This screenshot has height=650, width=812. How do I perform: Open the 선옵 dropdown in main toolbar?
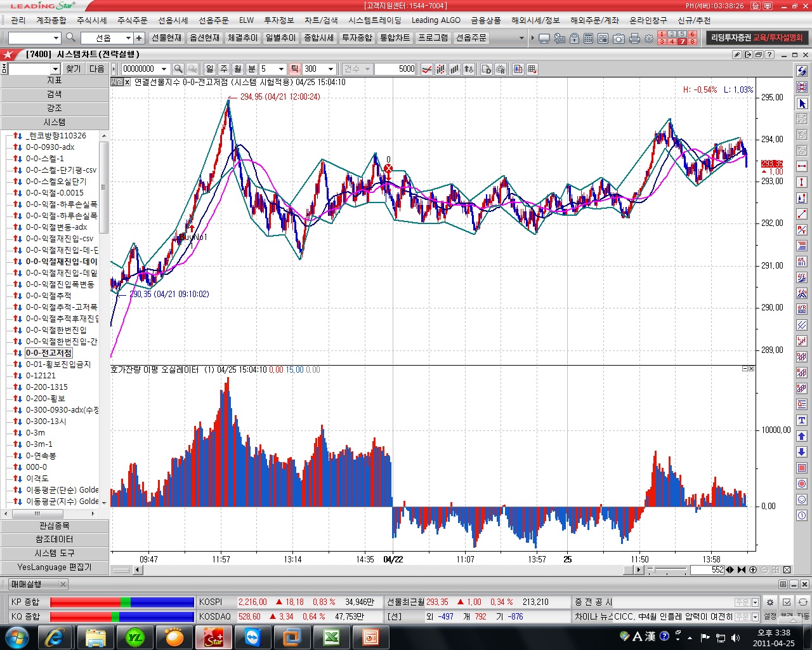128,38
